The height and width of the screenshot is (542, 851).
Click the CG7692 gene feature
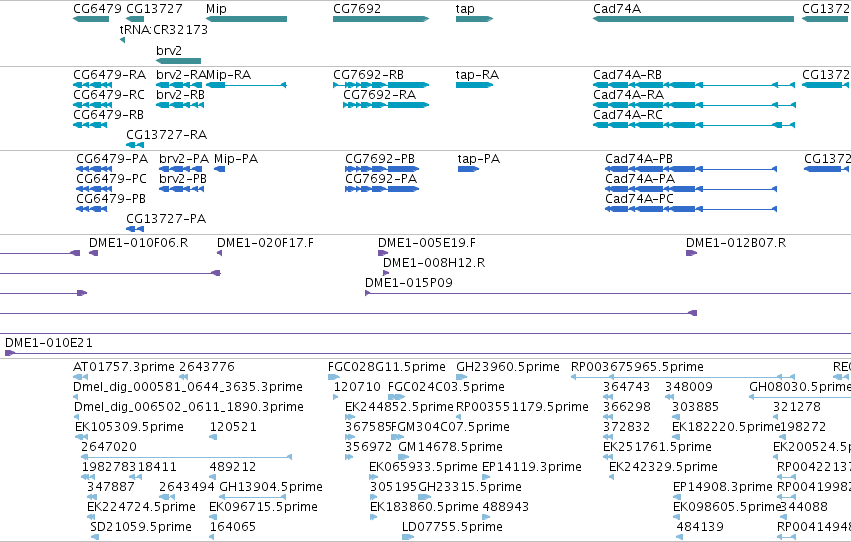(381, 19)
